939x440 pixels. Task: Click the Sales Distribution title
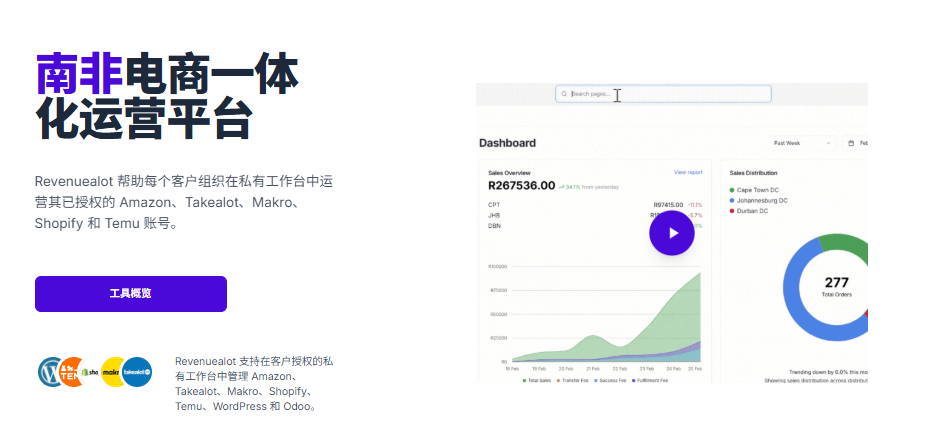click(x=753, y=173)
